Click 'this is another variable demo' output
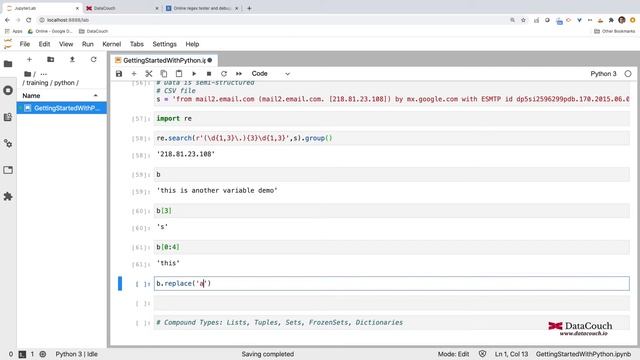The image size is (640, 360). click(217, 191)
